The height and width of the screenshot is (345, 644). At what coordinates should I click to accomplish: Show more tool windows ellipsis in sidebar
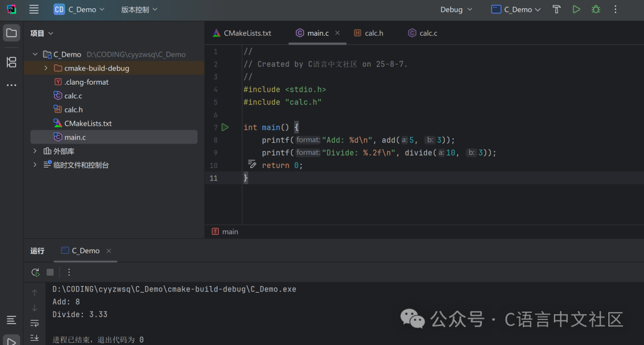click(11, 85)
